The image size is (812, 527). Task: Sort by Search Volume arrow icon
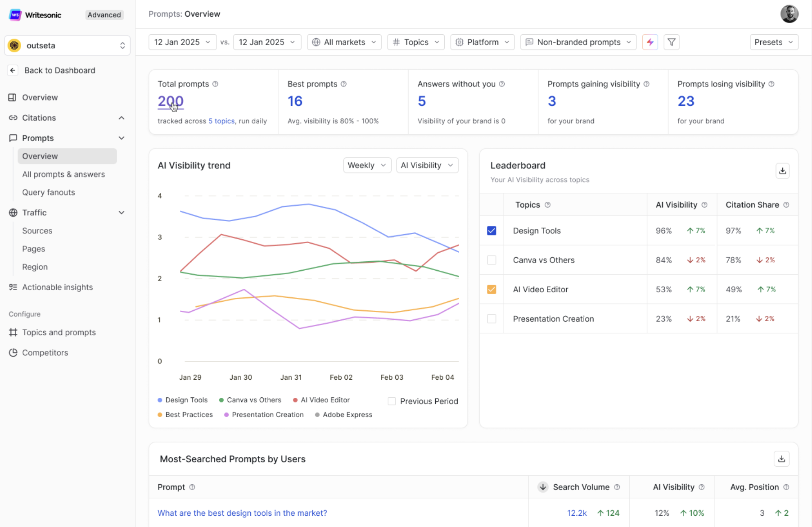click(x=543, y=487)
